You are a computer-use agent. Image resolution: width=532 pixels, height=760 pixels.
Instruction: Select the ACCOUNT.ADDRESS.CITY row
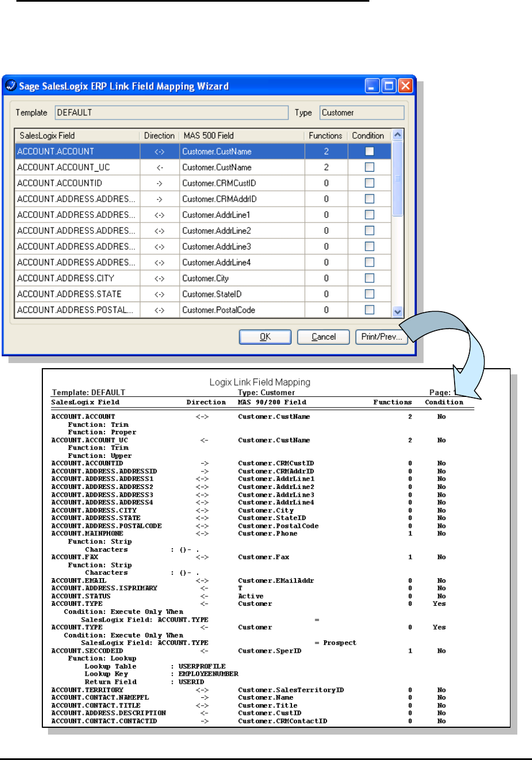click(x=203, y=278)
